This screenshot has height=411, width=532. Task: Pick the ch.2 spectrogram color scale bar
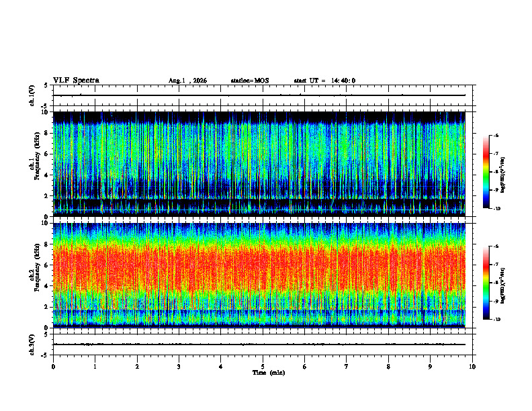click(x=486, y=283)
